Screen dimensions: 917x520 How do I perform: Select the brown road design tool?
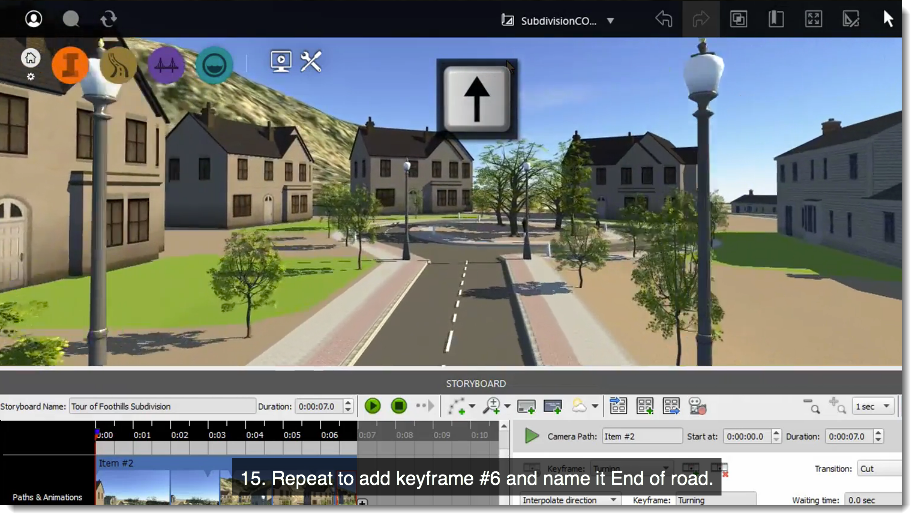[118, 65]
